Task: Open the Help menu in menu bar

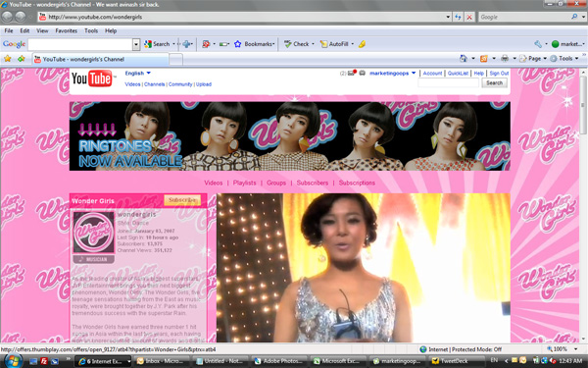Action: point(111,30)
